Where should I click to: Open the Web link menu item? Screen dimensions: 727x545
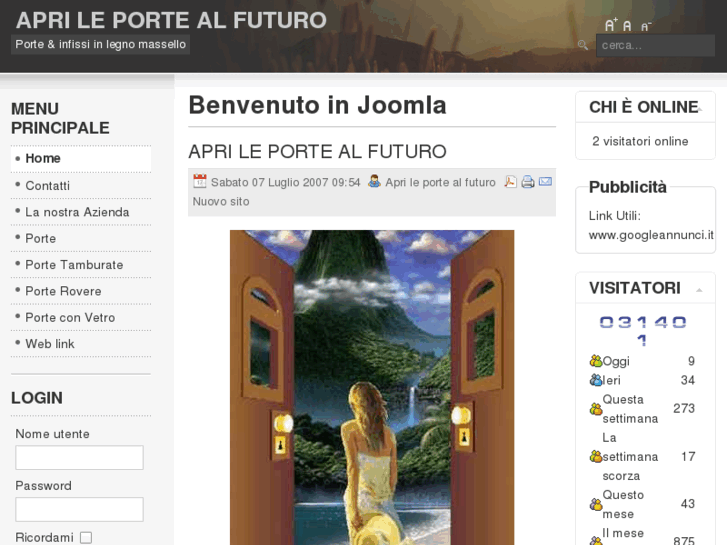click(81, 344)
